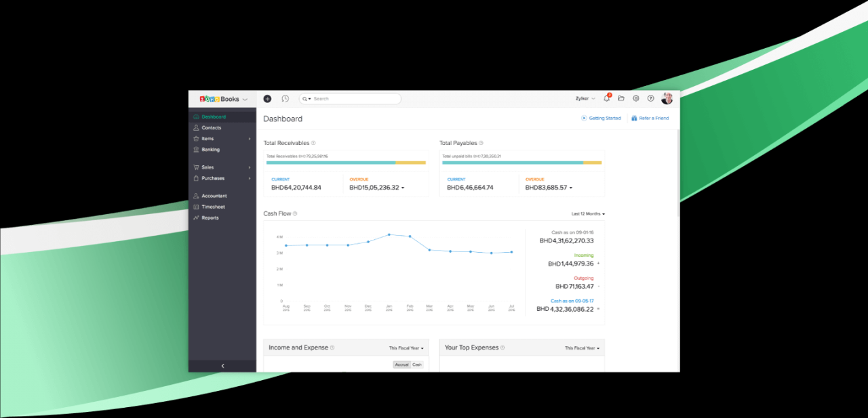Expand the Sales menu
Viewport: 868px width, 418px height.
[207, 167]
